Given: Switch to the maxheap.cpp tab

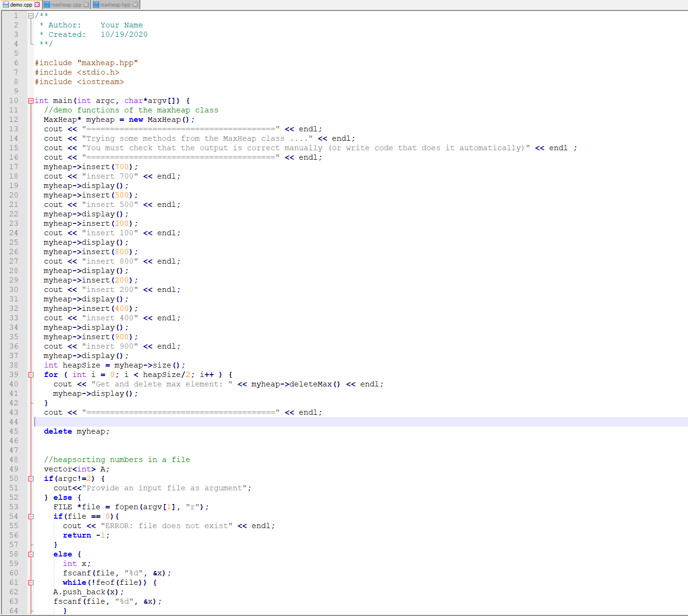Looking at the screenshot, I should point(66,5).
